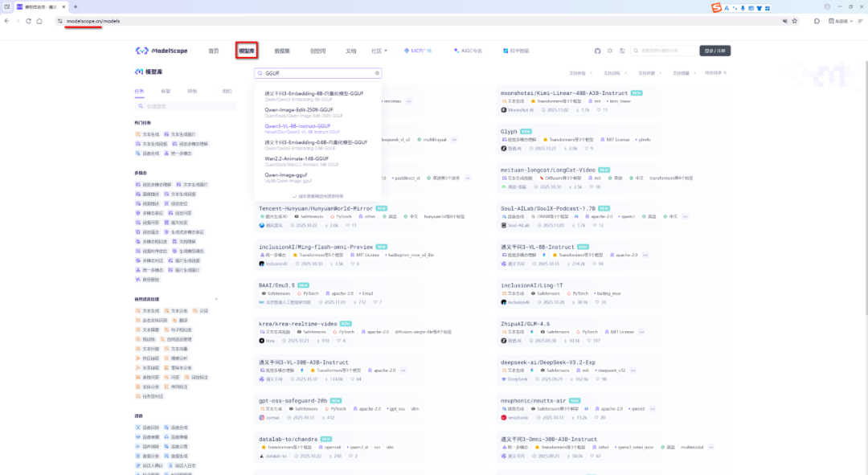Open the 支持体验 filter dropdown
Viewport: 868px width, 475px height.
(x=580, y=73)
